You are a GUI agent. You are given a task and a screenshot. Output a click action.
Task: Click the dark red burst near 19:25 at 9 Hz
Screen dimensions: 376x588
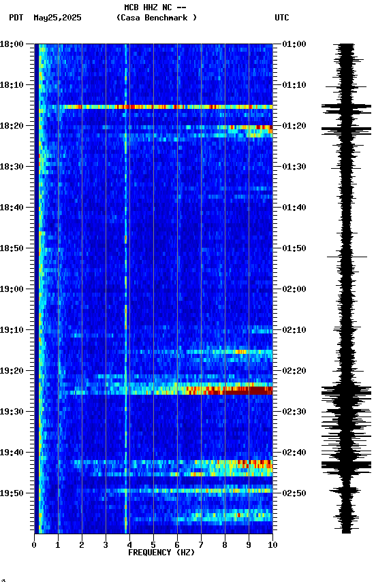tap(248, 391)
